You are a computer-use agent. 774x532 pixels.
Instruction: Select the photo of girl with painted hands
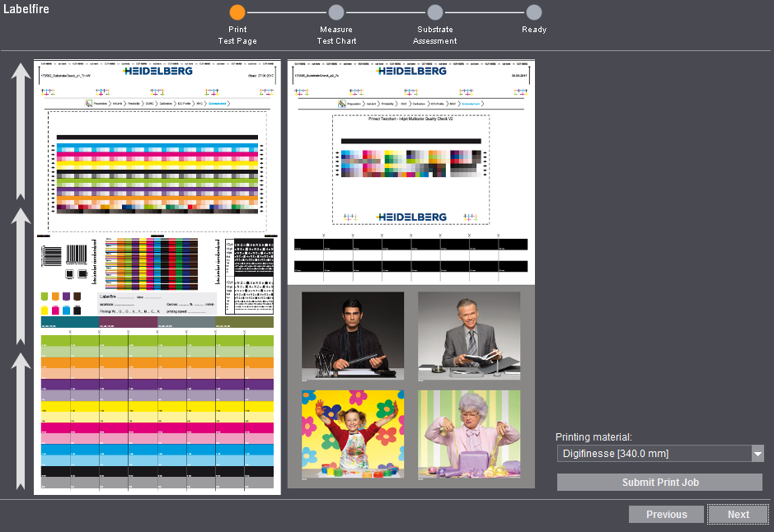[x=353, y=434]
